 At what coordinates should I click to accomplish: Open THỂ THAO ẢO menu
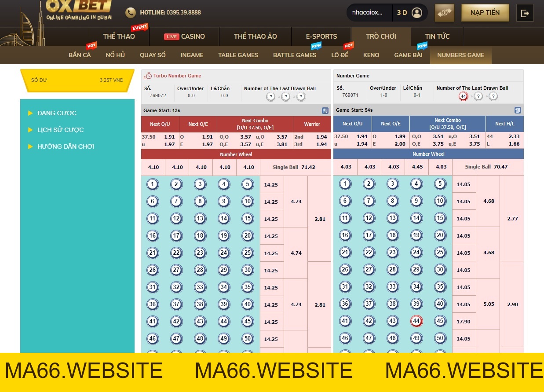255,37
